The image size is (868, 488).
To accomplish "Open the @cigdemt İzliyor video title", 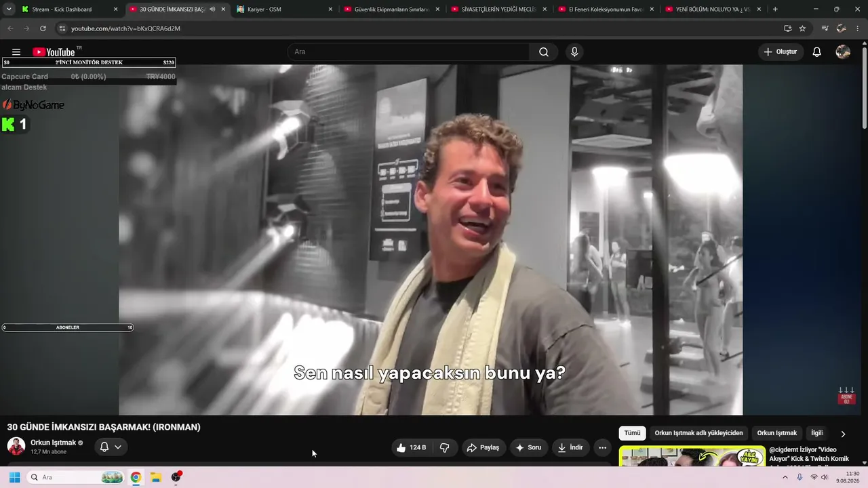I will pyautogui.click(x=809, y=454).
